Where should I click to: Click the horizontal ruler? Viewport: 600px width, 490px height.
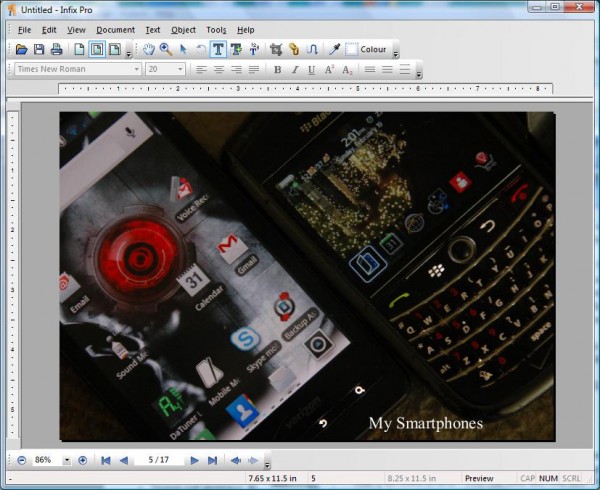pyautogui.click(x=305, y=89)
